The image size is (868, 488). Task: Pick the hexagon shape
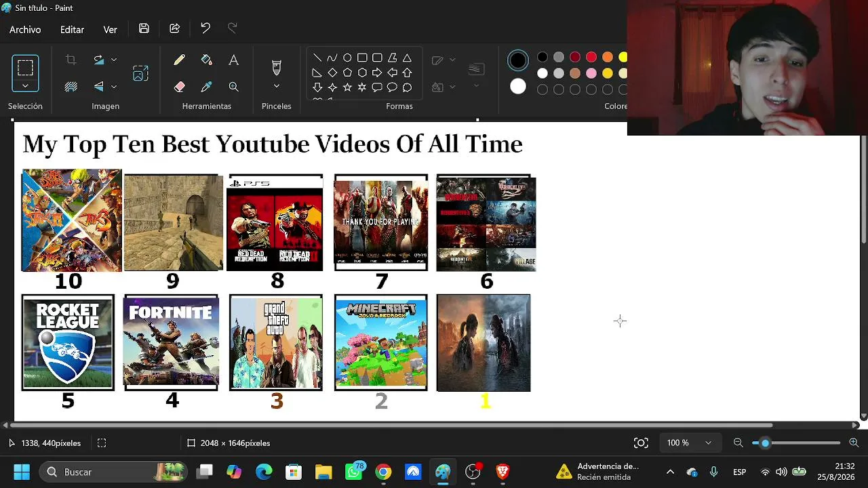coord(362,73)
